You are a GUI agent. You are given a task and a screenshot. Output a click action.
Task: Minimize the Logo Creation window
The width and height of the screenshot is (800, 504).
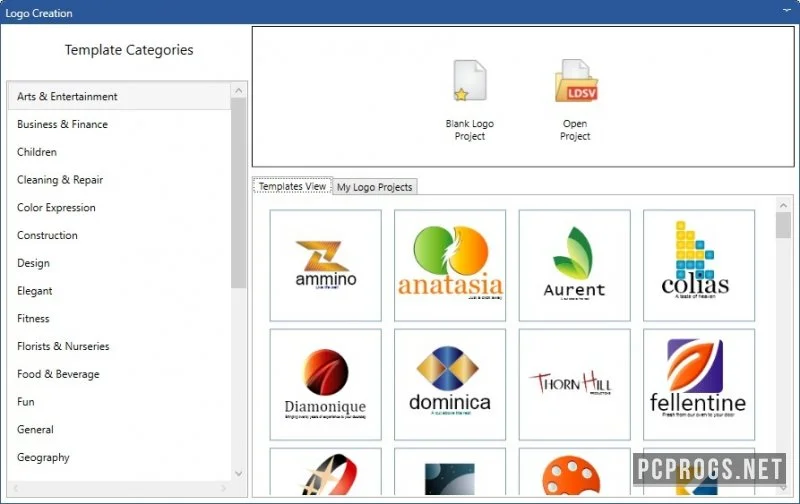tap(787, 11)
